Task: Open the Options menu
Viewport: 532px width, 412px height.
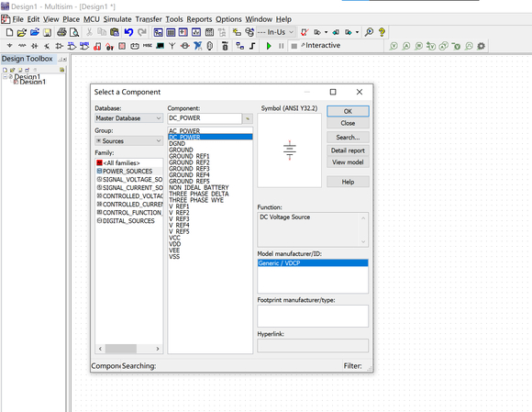Action: point(228,19)
